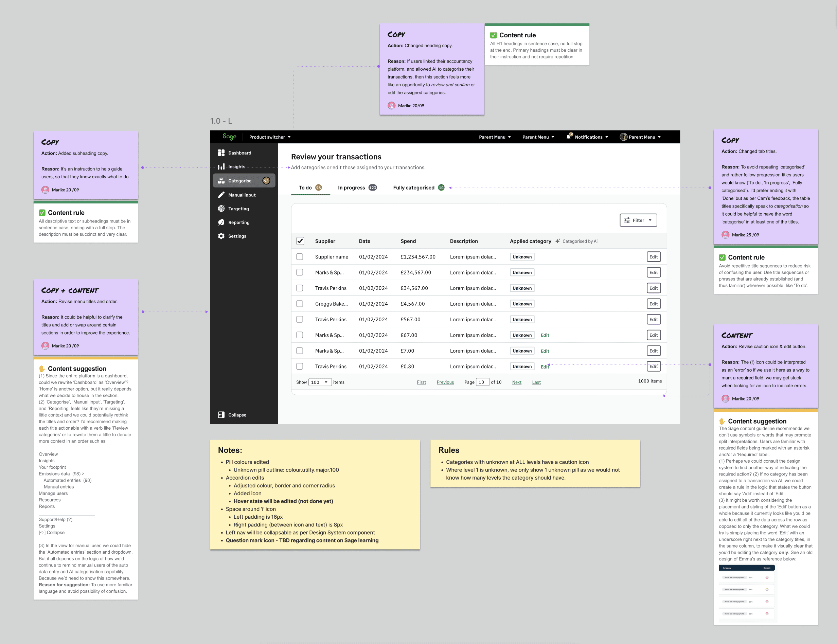Click the Targeting bullseye icon
The height and width of the screenshot is (644, 837).
[221, 209]
